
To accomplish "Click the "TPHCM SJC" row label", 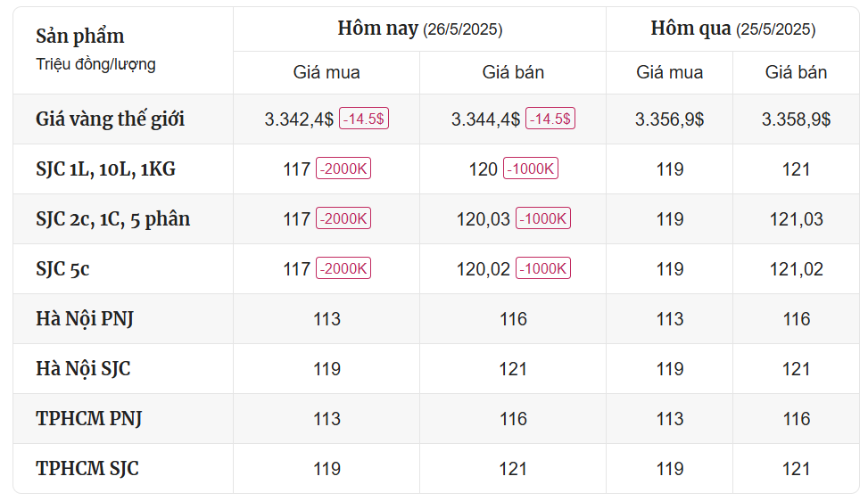I will [87, 469].
